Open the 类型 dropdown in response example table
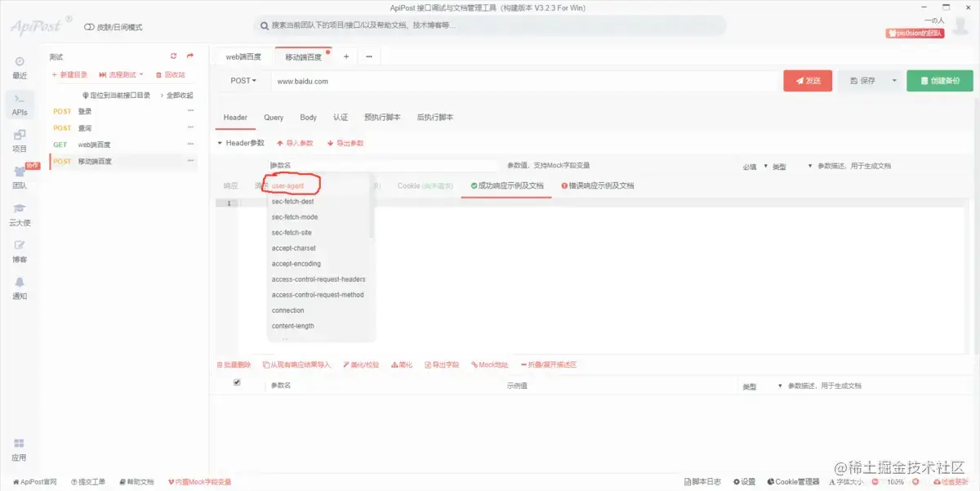The image size is (980, 491). tap(761, 386)
